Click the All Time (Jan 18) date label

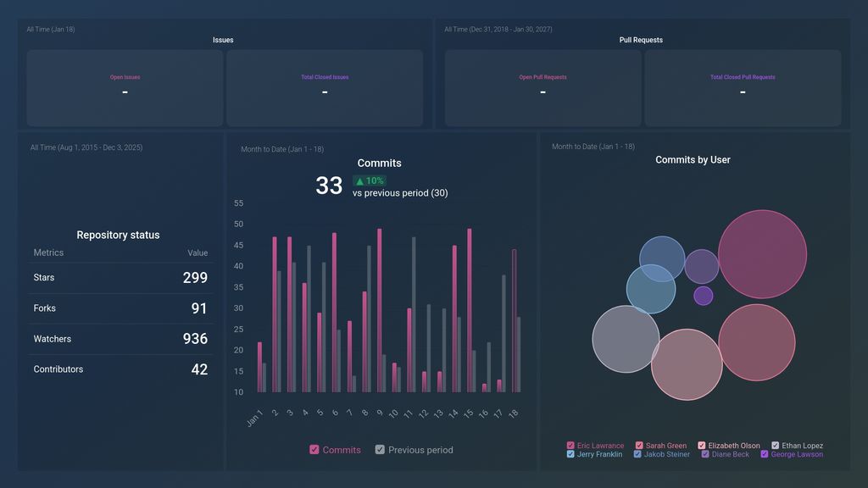tap(51, 30)
